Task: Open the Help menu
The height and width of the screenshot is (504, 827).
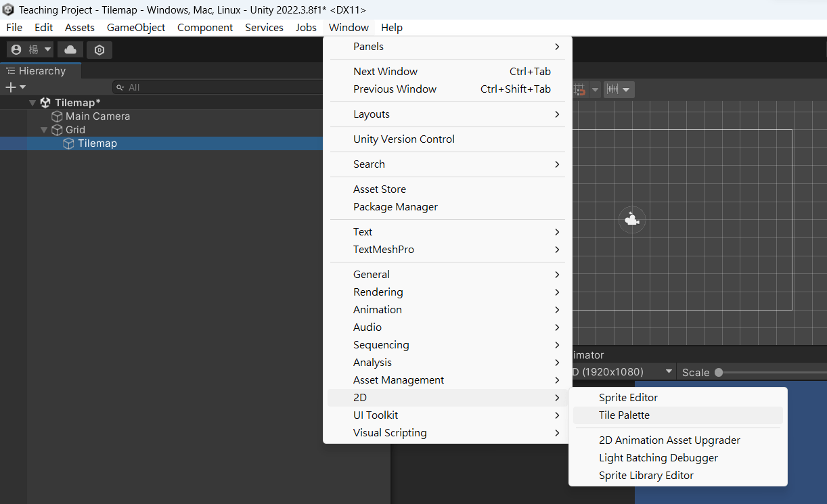Action: pos(392,27)
